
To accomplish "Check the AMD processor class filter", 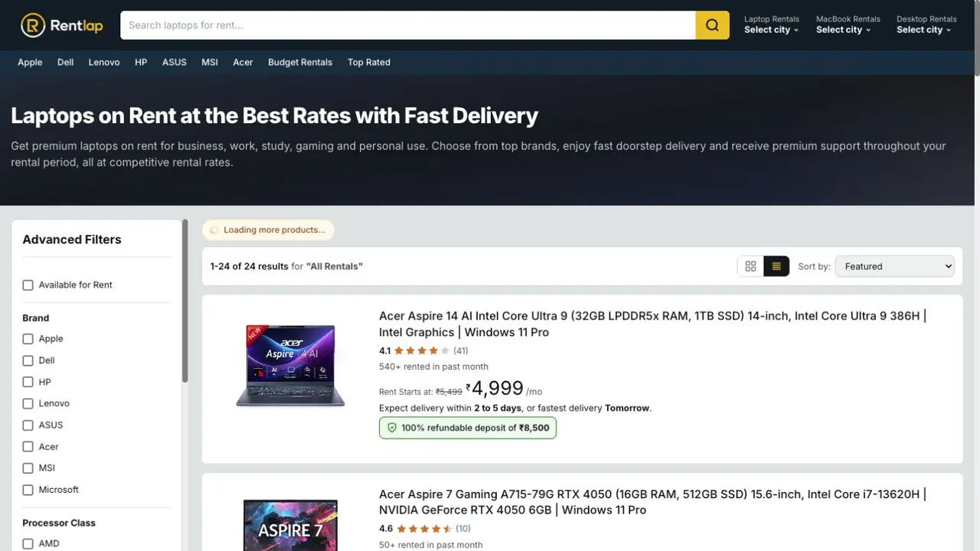I will coord(28,543).
